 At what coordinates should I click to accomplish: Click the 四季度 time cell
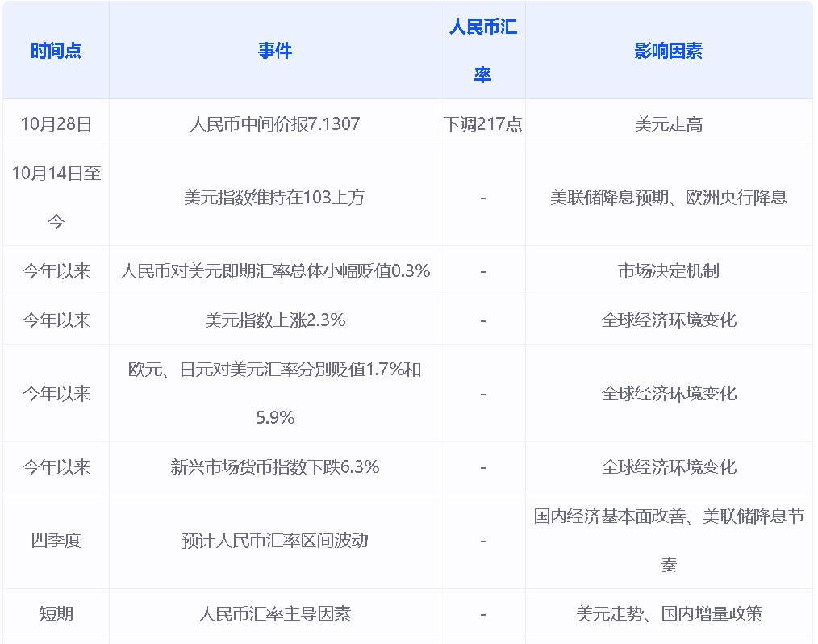pyautogui.click(x=56, y=541)
